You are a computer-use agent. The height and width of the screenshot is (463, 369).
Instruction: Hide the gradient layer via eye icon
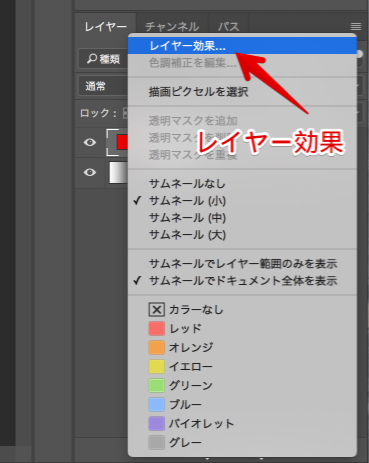click(90, 172)
